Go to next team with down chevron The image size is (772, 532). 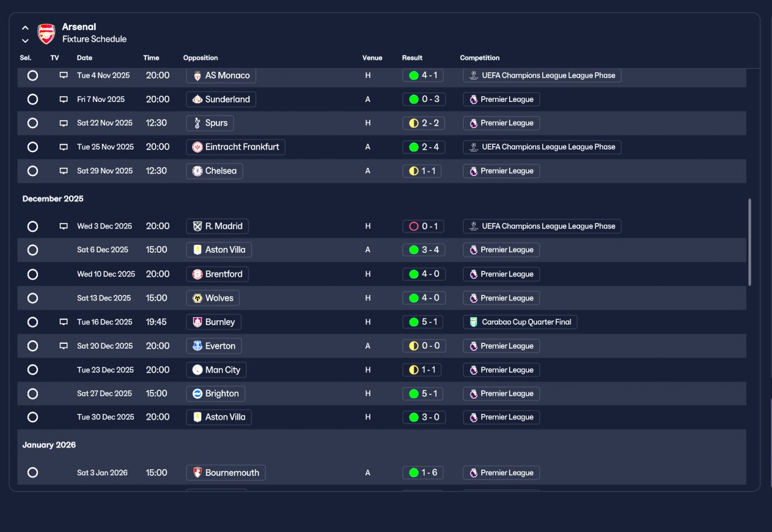[x=25, y=41]
